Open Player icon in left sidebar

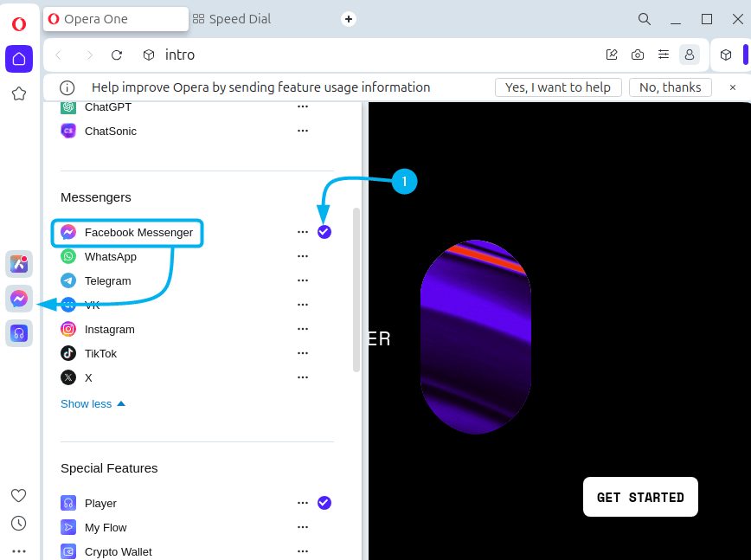coord(19,333)
